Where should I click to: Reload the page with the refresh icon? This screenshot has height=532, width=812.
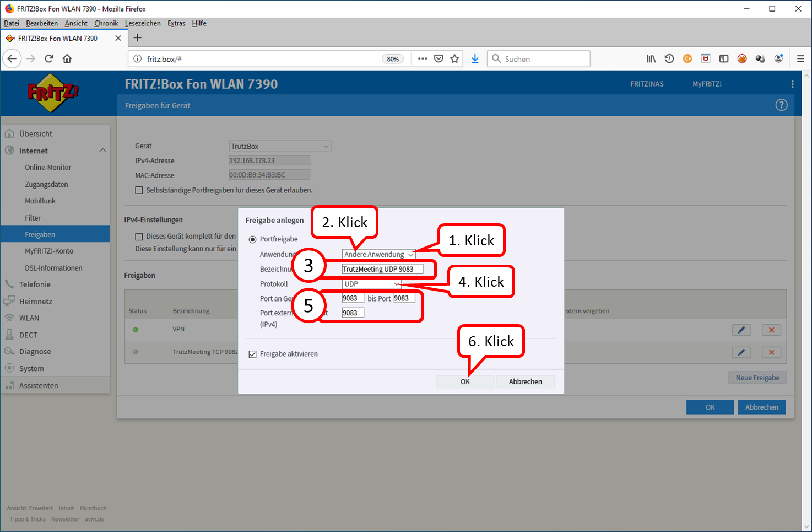[x=49, y=58]
